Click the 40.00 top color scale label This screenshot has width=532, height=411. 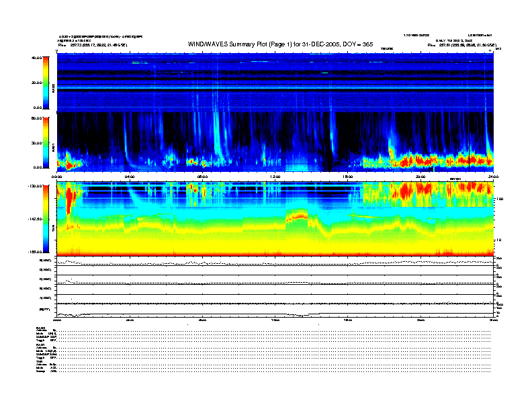[36, 58]
